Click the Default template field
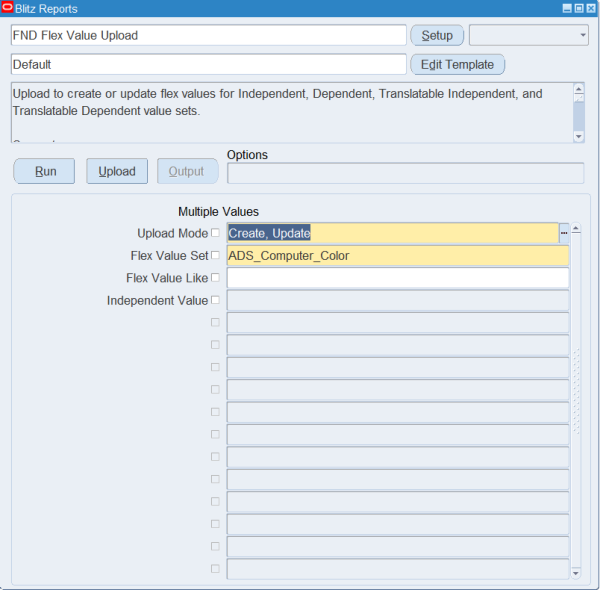The image size is (600, 590). point(209,64)
